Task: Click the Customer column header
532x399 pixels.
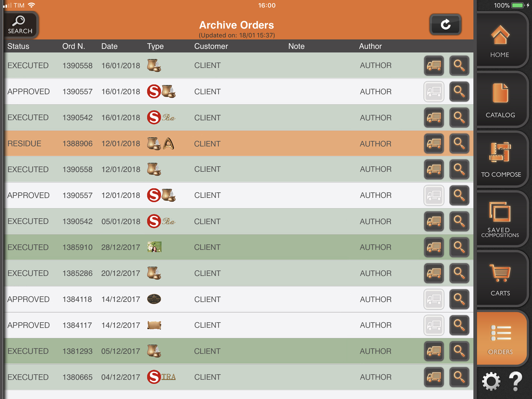Action: 211,46
